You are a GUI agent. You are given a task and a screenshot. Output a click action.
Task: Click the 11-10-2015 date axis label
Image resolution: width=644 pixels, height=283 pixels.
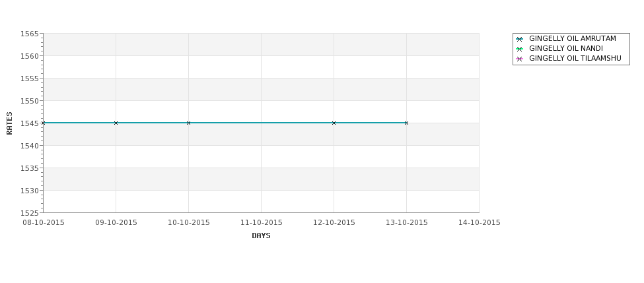point(261,223)
